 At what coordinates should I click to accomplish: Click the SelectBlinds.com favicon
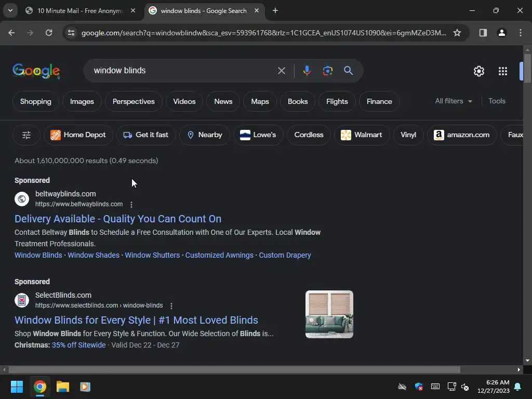[22, 300]
